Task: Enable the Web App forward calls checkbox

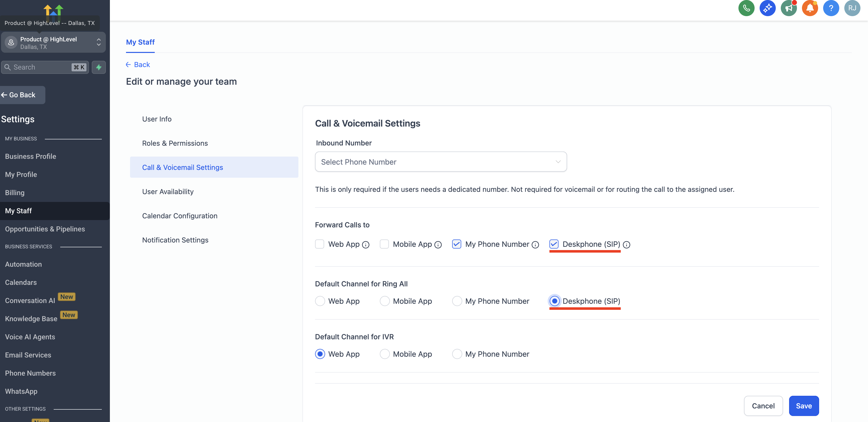Action: click(319, 244)
